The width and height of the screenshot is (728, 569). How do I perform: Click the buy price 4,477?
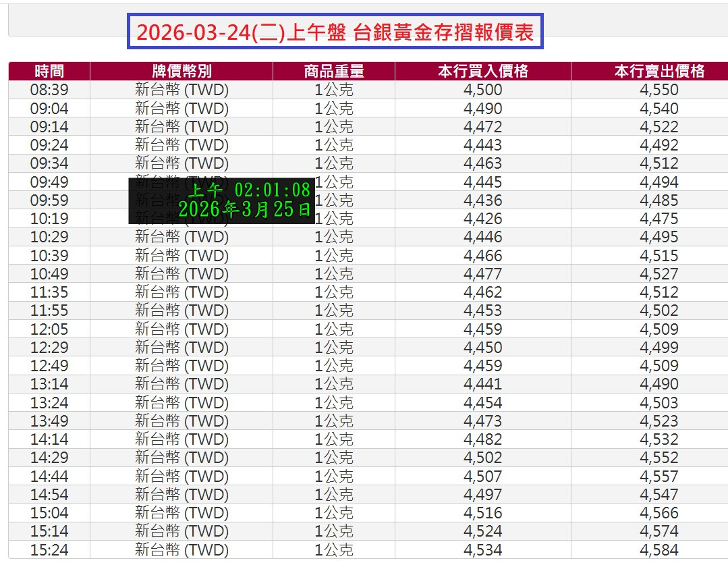(x=482, y=274)
